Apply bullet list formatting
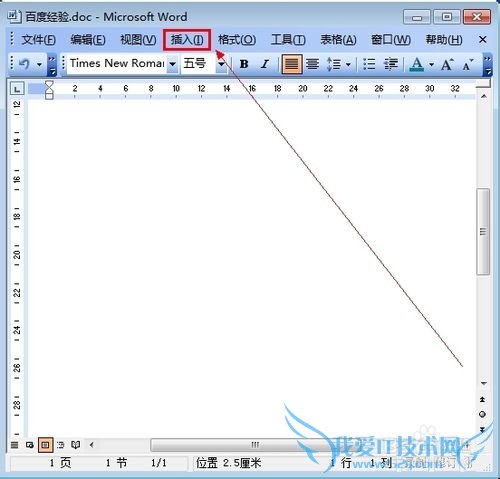 point(369,64)
